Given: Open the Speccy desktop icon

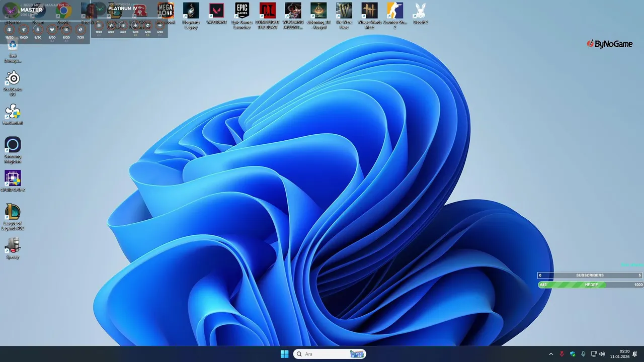Looking at the screenshot, I should tap(13, 248).
